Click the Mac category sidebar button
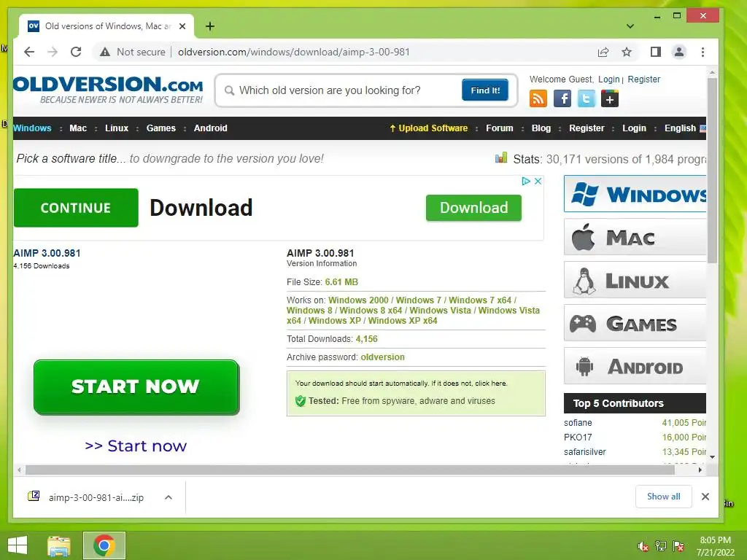Screen dimensions: 747x560 [x=635, y=237]
